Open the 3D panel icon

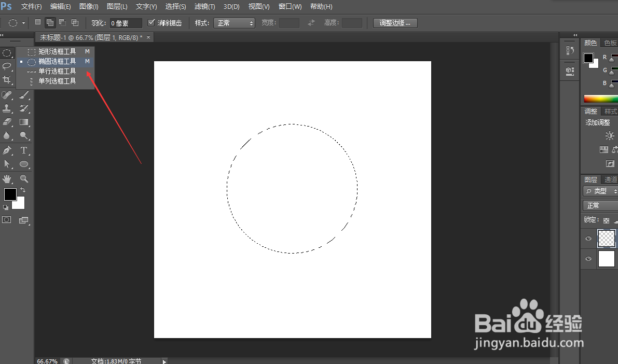point(570,72)
